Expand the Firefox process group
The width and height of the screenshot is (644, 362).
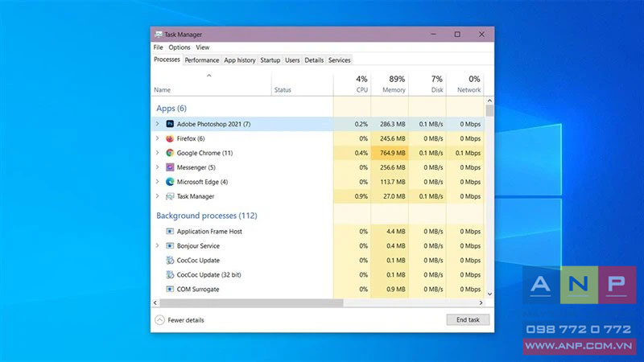coord(157,138)
